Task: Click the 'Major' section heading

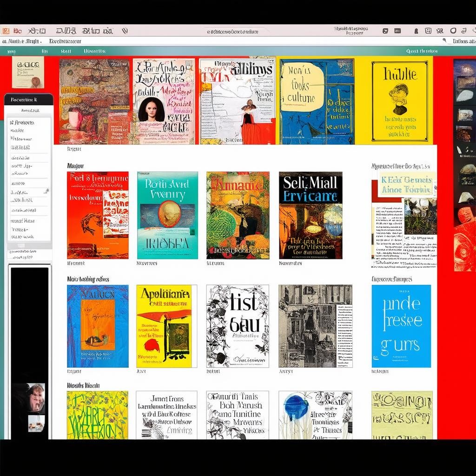Action: tap(75, 166)
